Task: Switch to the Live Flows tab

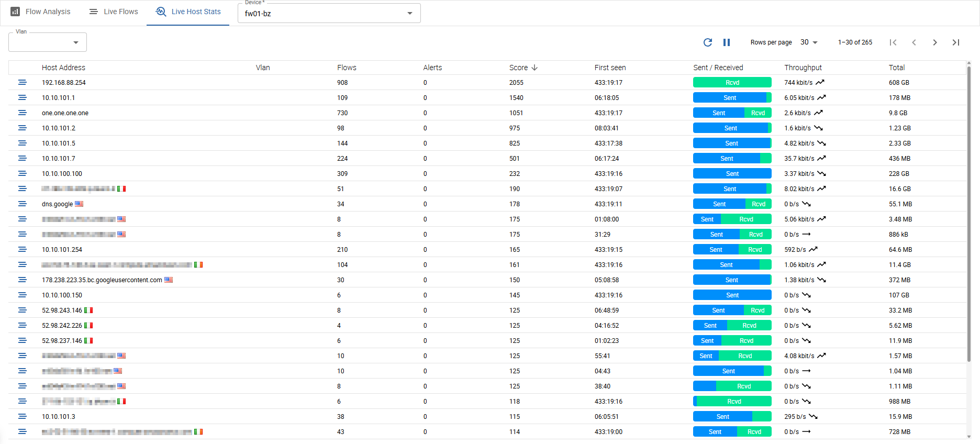Action: tap(114, 12)
